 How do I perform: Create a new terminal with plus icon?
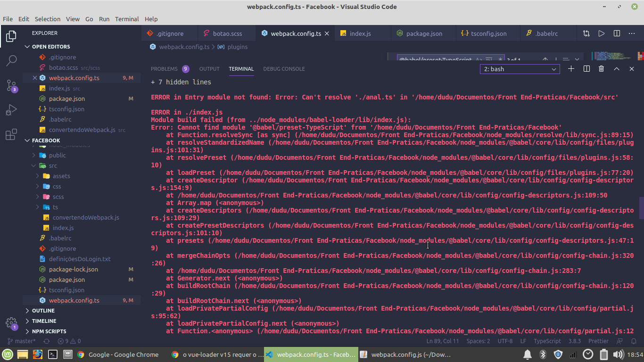(x=571, y=69)
